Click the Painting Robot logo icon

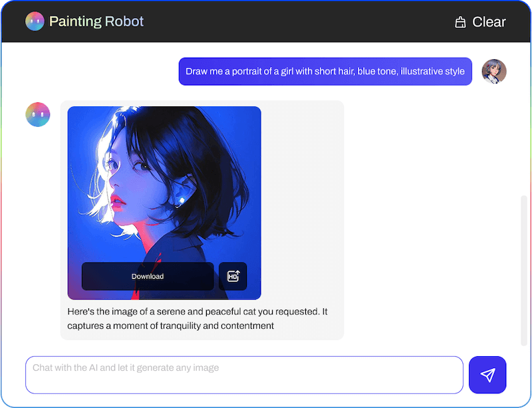[x=35, y=21]
